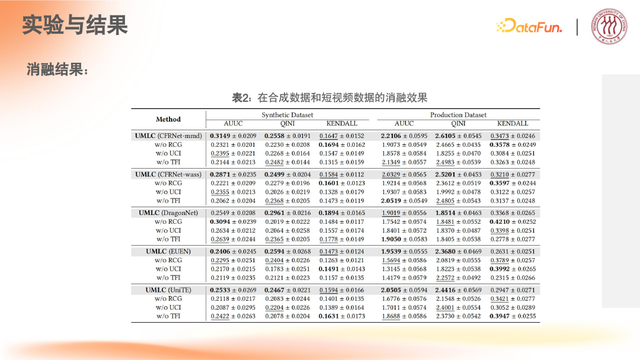640x360 pixels.
Task: Select KENDALL header under Production Dataset
Action: tap(512, 123)
